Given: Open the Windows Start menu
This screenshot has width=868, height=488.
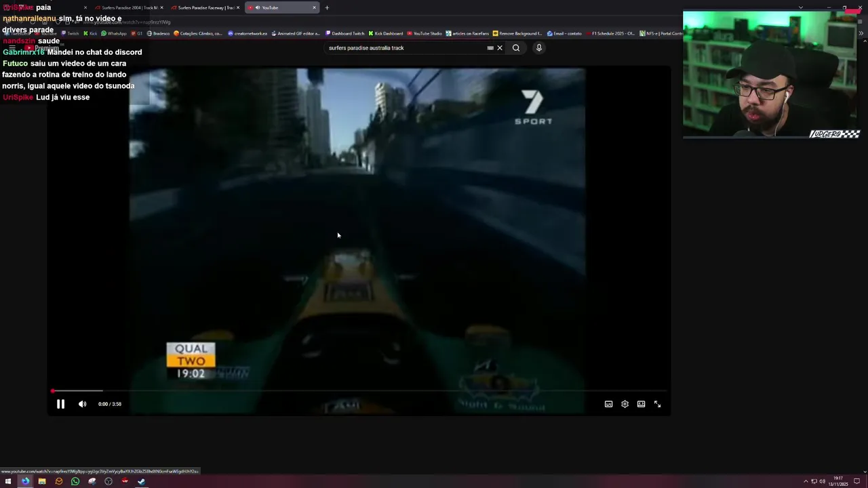Looking at the screenshot, I should tap(8, 481).
